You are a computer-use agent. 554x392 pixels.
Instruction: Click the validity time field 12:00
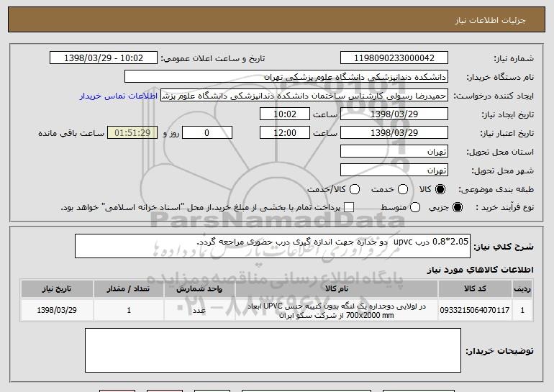(x=285, y=133)
